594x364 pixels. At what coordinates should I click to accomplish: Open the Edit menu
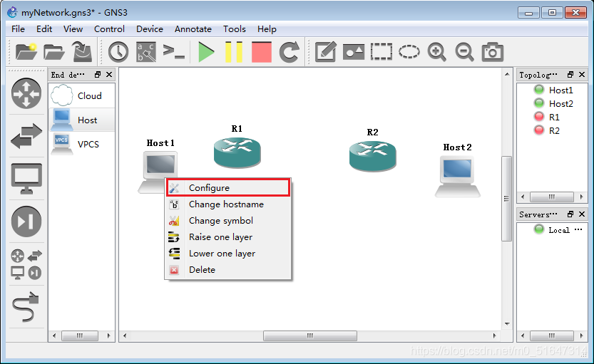pos(44,29)
